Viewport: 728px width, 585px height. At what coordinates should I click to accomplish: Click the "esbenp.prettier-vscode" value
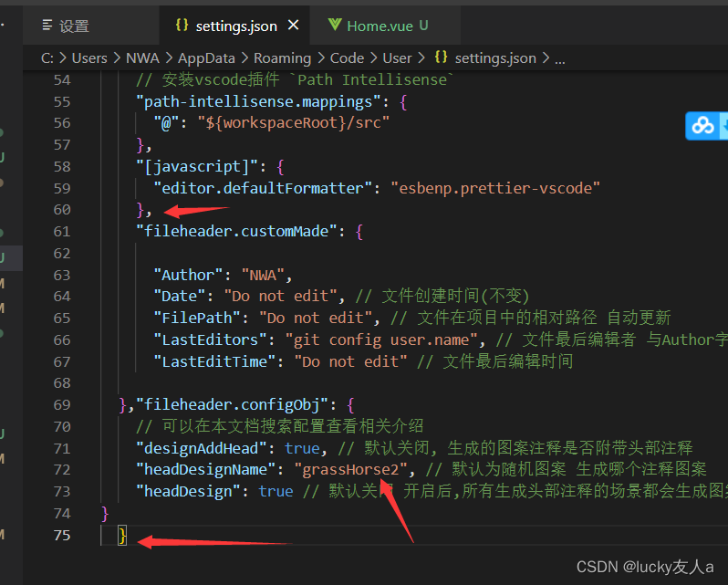(x=495, y=188)
